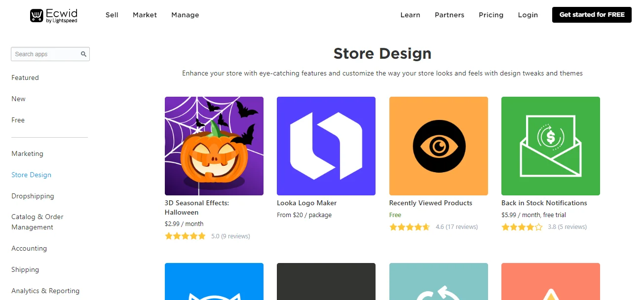Viewport: 644px width, 300px height.
Task: Click the search magnifier icon
Action: (84, 54)
